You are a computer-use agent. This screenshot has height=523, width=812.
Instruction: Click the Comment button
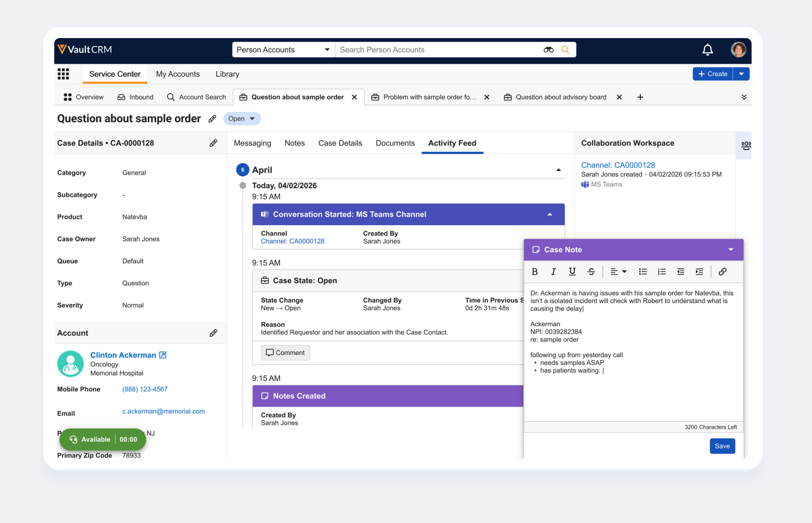pos(285,353)
